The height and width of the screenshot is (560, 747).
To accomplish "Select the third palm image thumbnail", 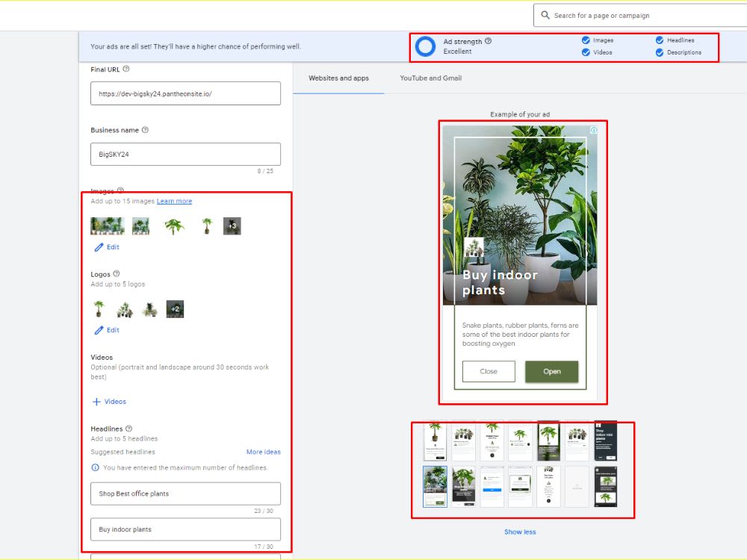I will pos(174,226).
